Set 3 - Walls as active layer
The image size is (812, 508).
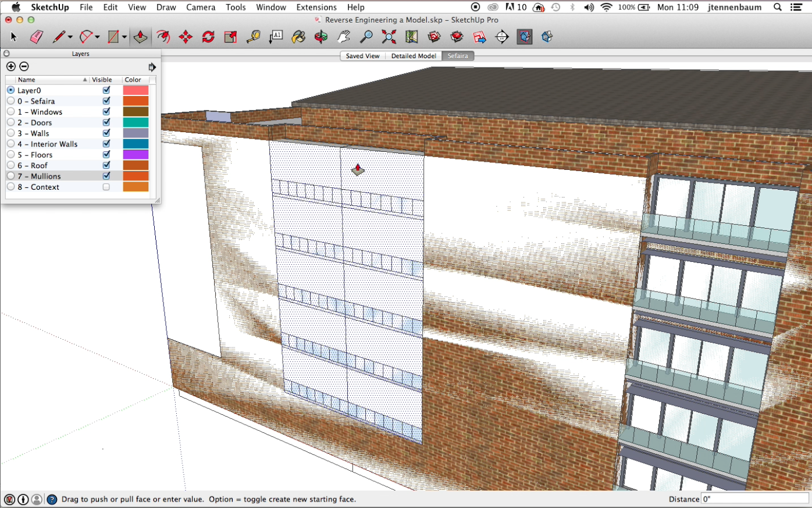pyautogui.click(x=10, y=133)
